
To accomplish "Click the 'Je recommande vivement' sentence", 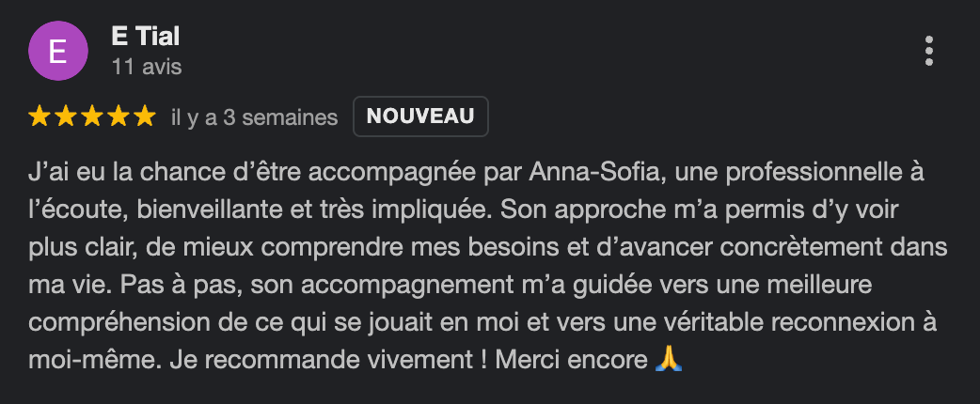I will 324,360.
